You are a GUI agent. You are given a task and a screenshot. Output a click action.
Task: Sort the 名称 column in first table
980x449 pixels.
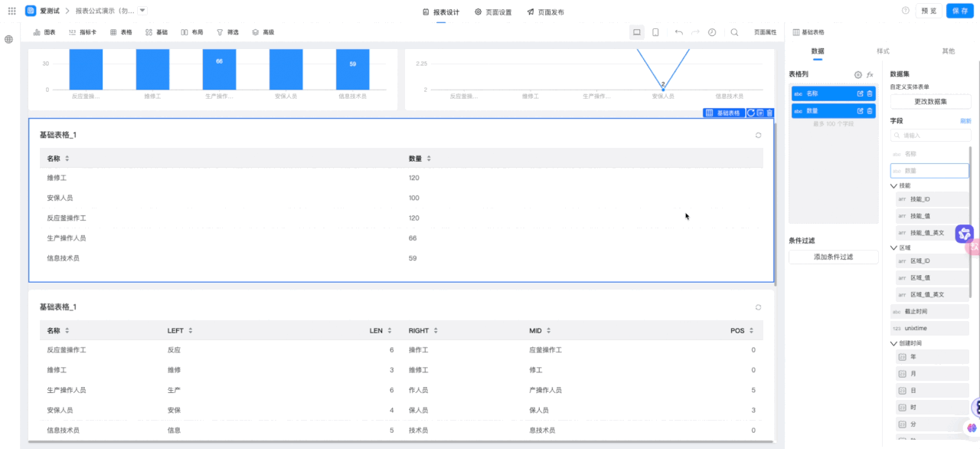67,159
